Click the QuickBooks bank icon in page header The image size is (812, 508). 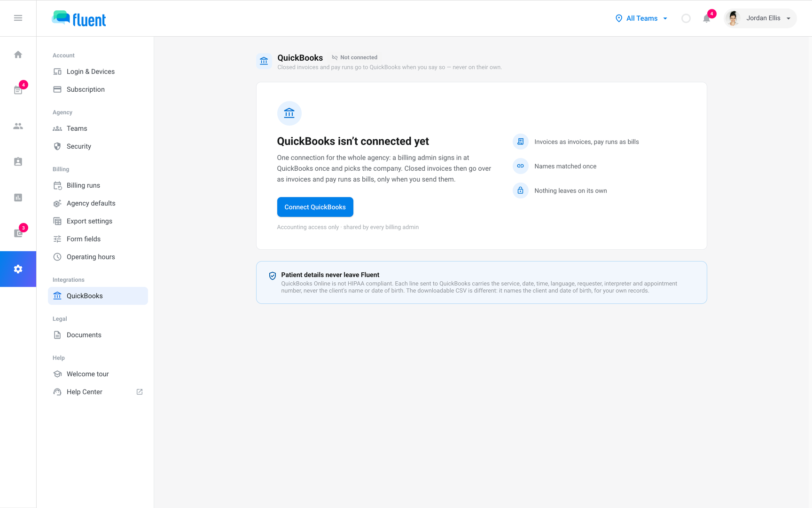(x=264, y=61)
